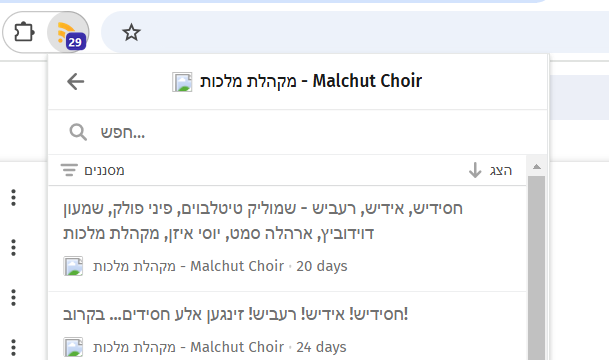The height and width of the screenshot is (360, 609).
Task: Bookmark the page using the star icon
Action: [131, 32]
